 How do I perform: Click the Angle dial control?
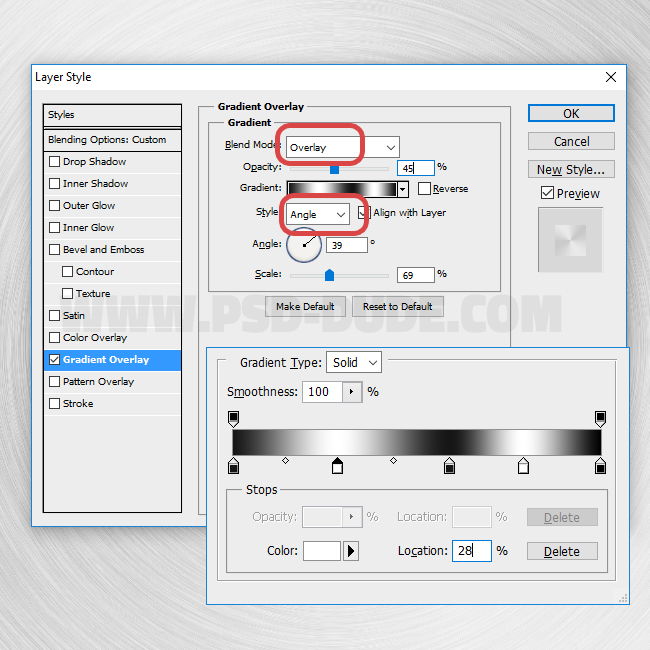pyautogui.click(x=304, y=243)
